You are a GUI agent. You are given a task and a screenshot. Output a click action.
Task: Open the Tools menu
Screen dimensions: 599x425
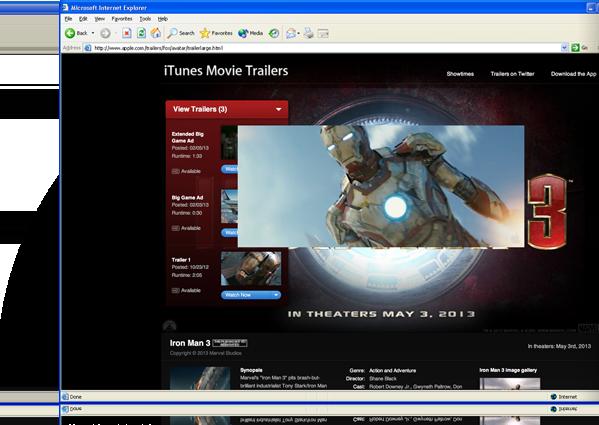point(145,19)
